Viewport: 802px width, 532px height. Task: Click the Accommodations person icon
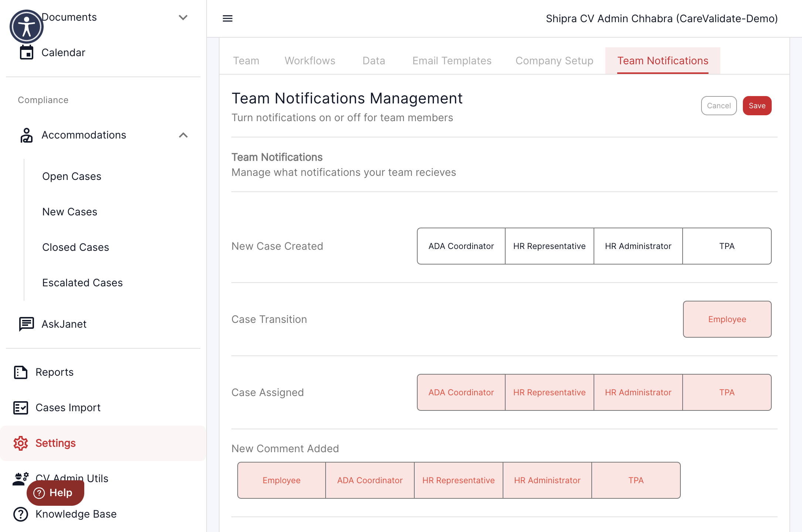point(27,135)
